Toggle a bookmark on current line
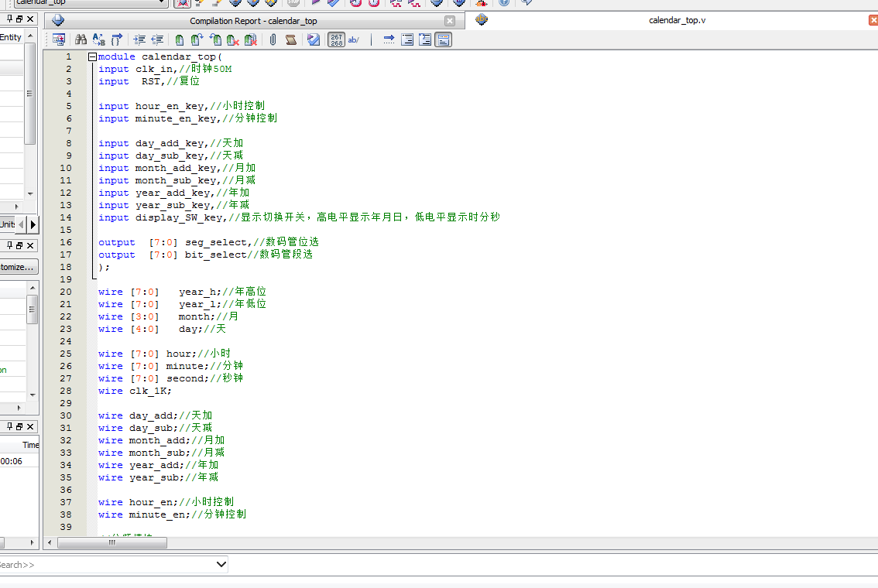Image resolution: width=878 pixels, height=588 pixels. point(179,39)
